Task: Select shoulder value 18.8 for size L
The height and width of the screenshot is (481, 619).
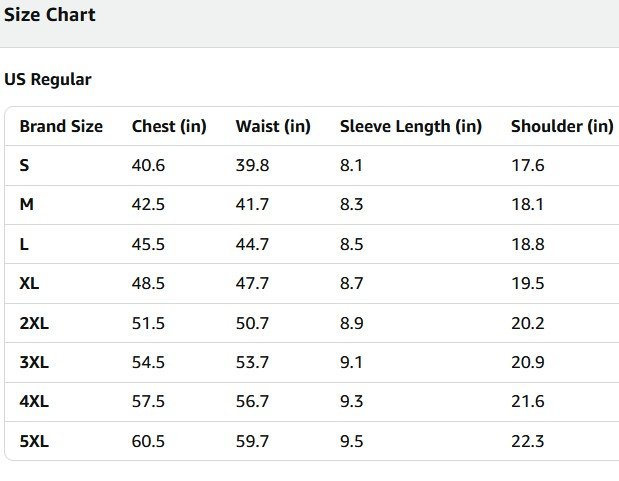Action: coord(527,245)
